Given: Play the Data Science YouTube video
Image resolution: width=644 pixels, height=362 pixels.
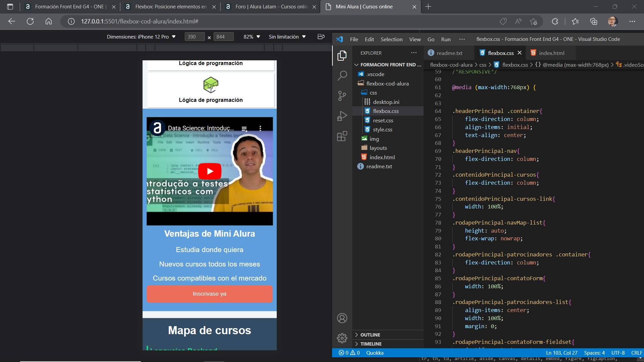Looking at the screenshot, I should tap(210, 171).
